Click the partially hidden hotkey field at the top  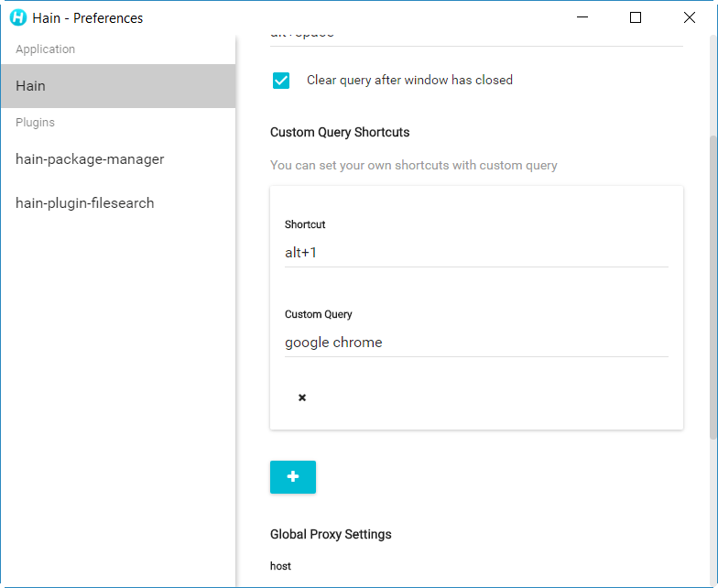coord(476,36)
